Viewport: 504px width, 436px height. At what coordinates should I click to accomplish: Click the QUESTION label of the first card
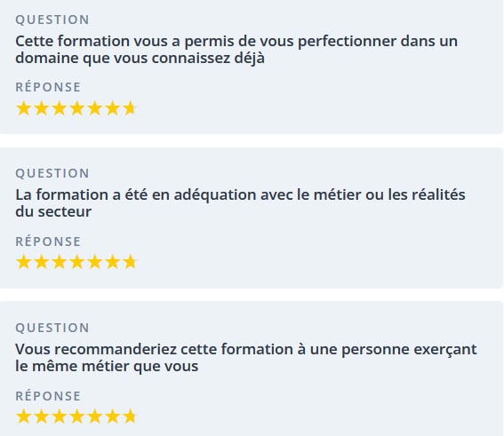52,20
